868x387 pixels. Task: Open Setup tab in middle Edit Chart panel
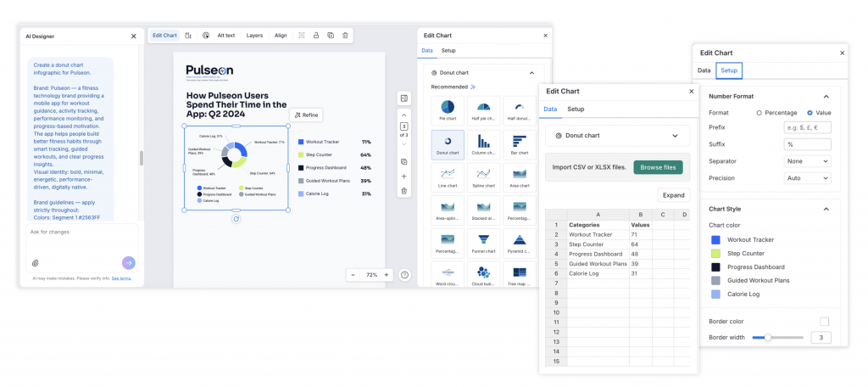pyautogui.click(x=576, y=109)
